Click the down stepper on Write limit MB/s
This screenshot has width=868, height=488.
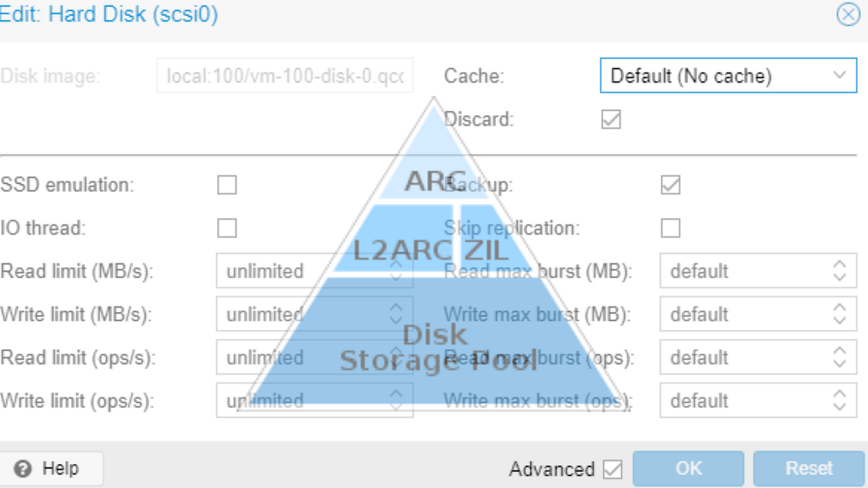pos(396,319)
